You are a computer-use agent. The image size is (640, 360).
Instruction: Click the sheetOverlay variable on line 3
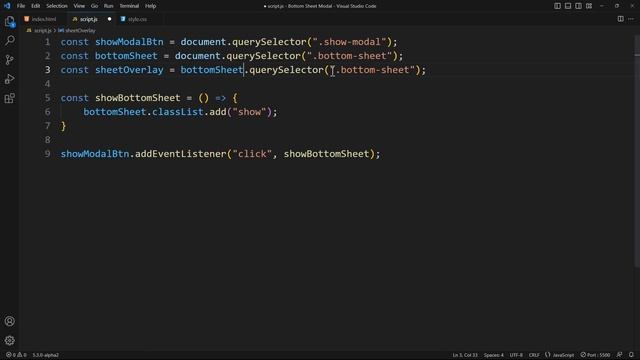[x=129, y=70]
